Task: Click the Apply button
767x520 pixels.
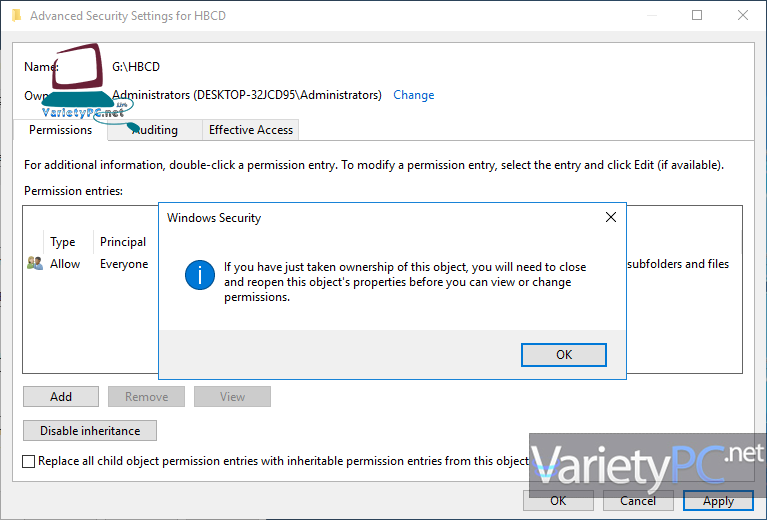Action: 718,501
